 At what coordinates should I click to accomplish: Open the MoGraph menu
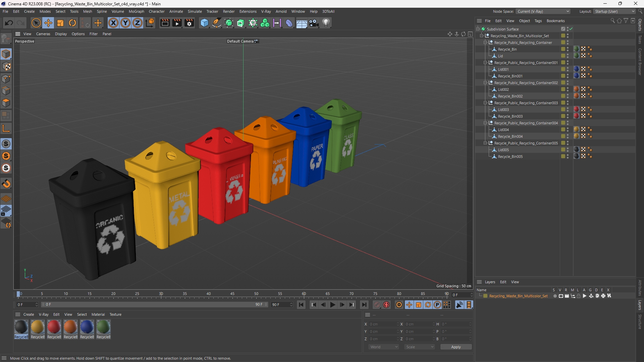coord(136,11)
